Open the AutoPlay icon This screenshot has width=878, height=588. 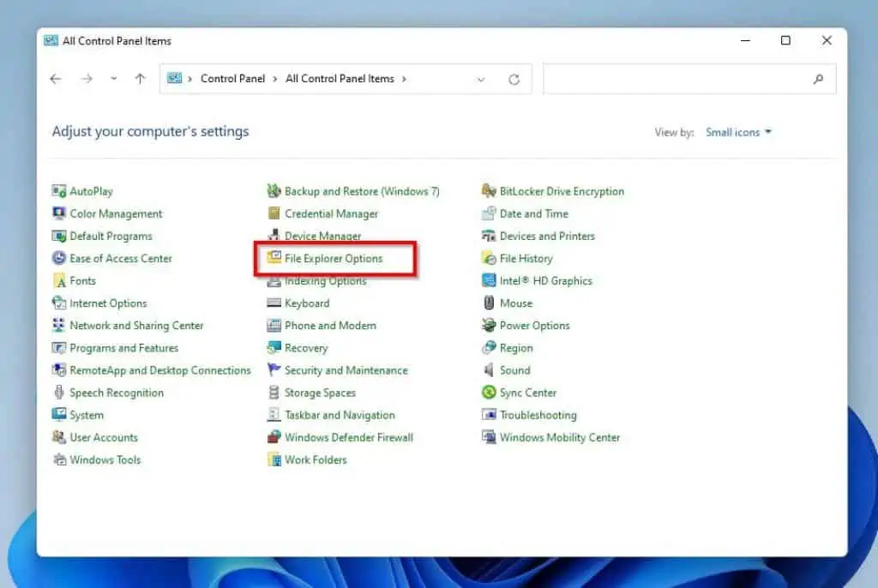pyautogui.click(x=59, y=191)
